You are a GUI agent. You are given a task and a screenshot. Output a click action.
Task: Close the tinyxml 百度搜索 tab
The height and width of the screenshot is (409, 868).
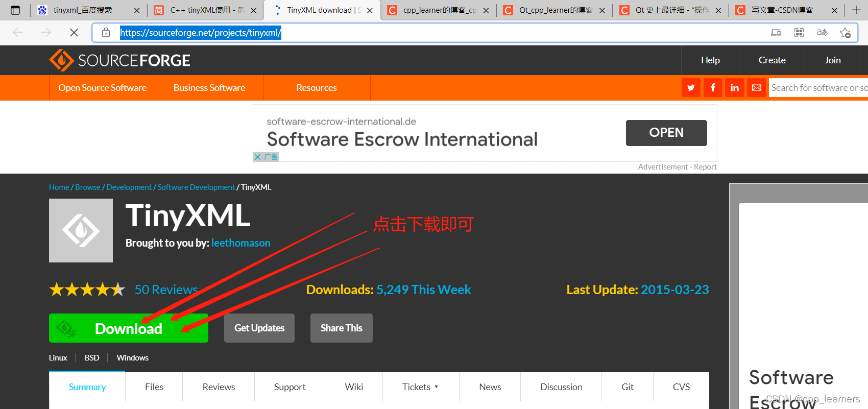point(137,10)
